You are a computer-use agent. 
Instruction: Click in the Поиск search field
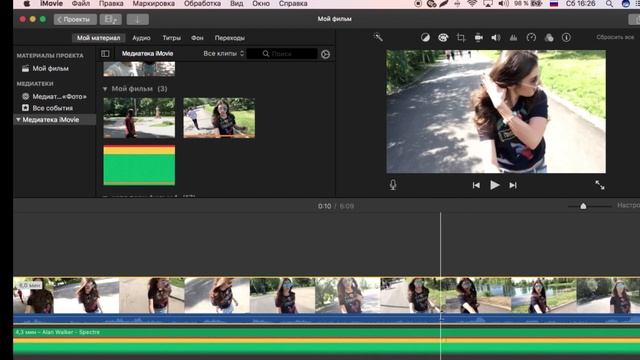click(x=282, y=54)
